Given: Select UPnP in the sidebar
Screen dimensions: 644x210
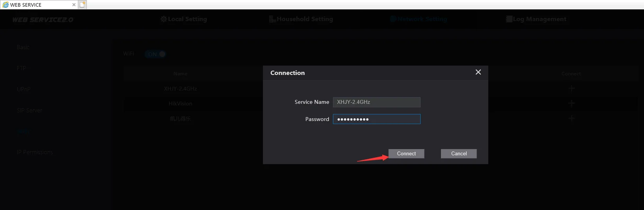Looking at the screenshot, I should 23,89.
